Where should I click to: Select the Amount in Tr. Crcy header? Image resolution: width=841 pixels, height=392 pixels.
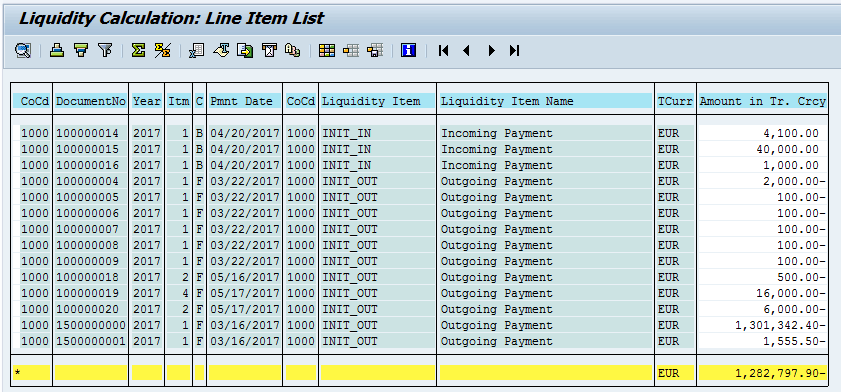pos(762,101)
